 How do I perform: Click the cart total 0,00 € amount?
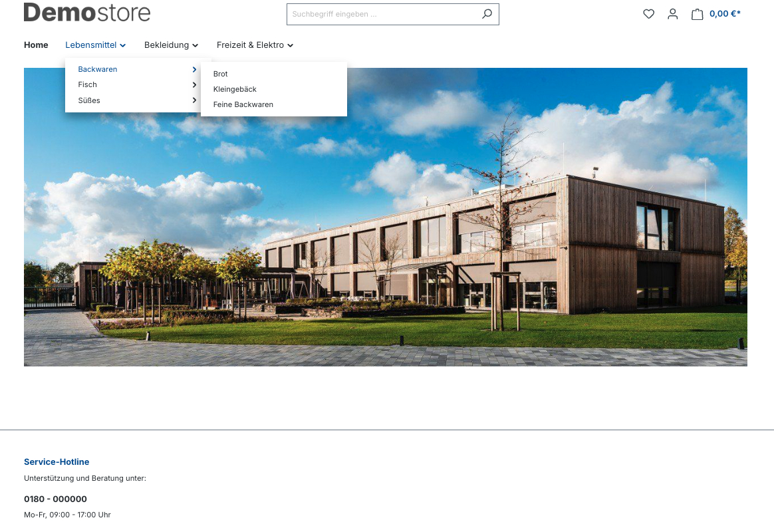point(725,14)
